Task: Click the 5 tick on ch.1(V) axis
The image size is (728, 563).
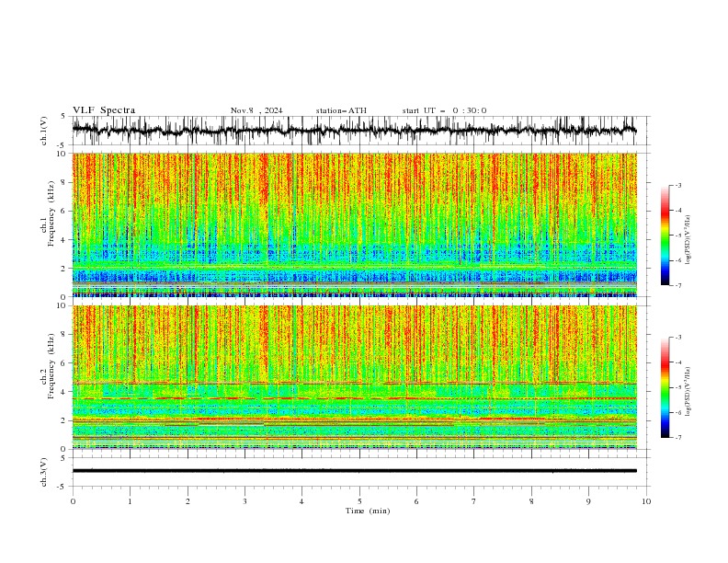Action: 63,117
